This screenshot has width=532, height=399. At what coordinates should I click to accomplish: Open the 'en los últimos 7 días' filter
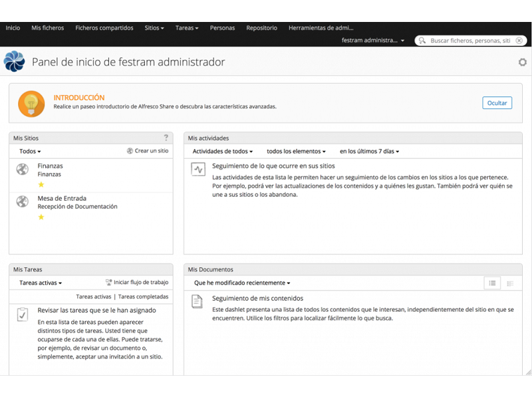369,152
